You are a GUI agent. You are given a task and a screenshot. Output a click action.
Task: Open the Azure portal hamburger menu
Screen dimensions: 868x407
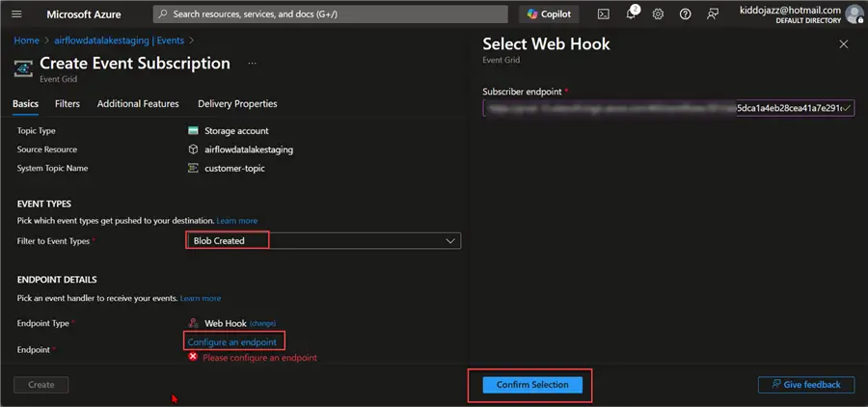pyautogui.click(x=16, y=14)
